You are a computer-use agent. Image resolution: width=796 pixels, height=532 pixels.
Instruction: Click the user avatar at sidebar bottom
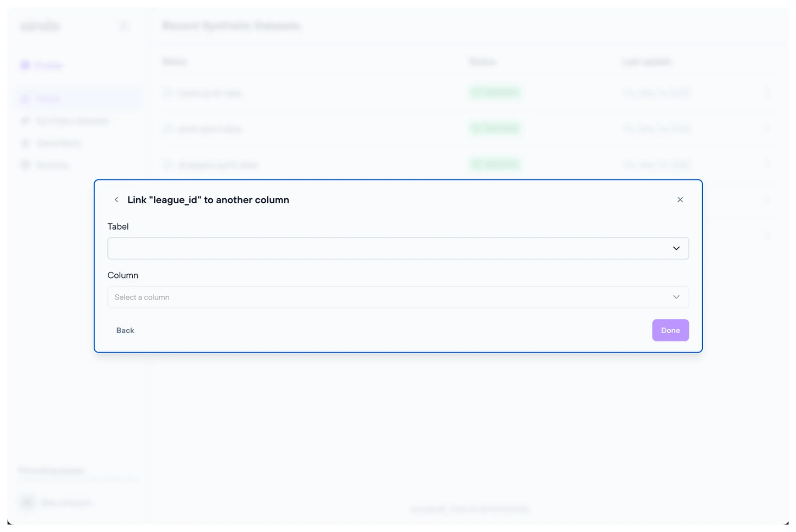pyautogui.click(x=27, y=502)
